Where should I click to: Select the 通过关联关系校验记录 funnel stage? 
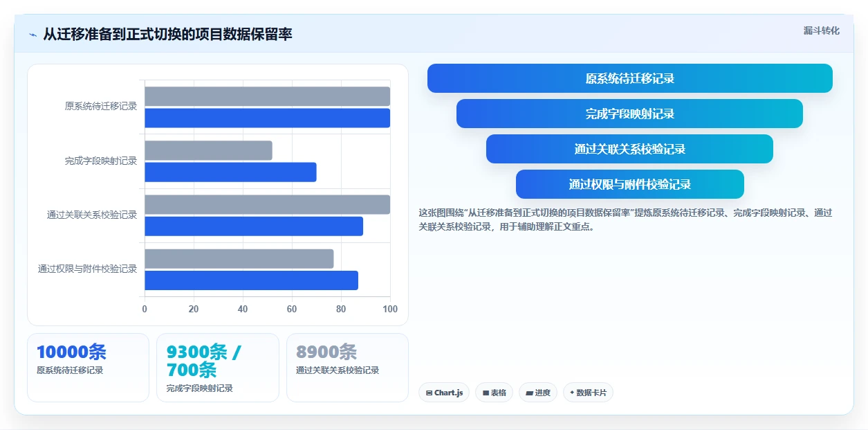point(629,149)
